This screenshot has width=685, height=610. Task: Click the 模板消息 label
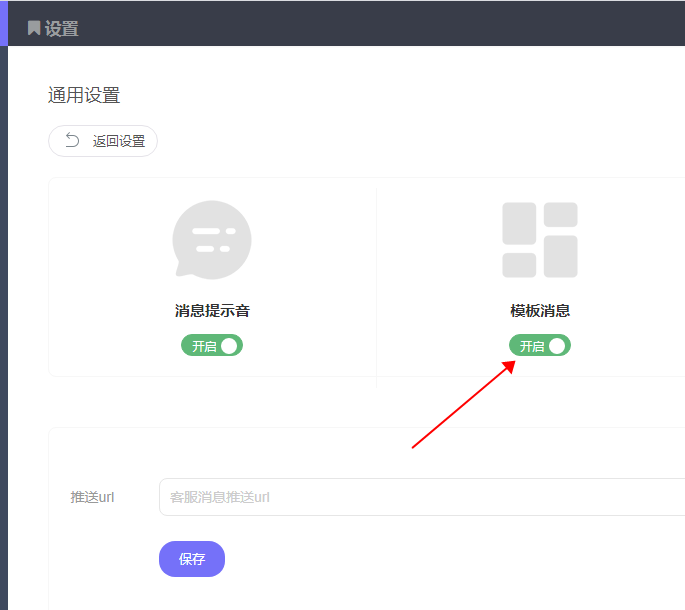[540, 311]
